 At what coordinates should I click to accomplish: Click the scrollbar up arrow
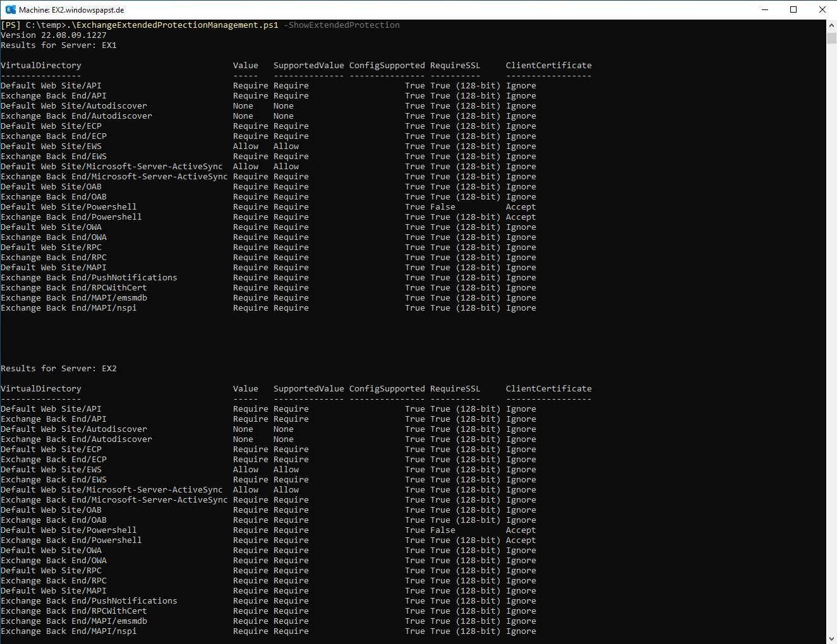pos(831,25)
